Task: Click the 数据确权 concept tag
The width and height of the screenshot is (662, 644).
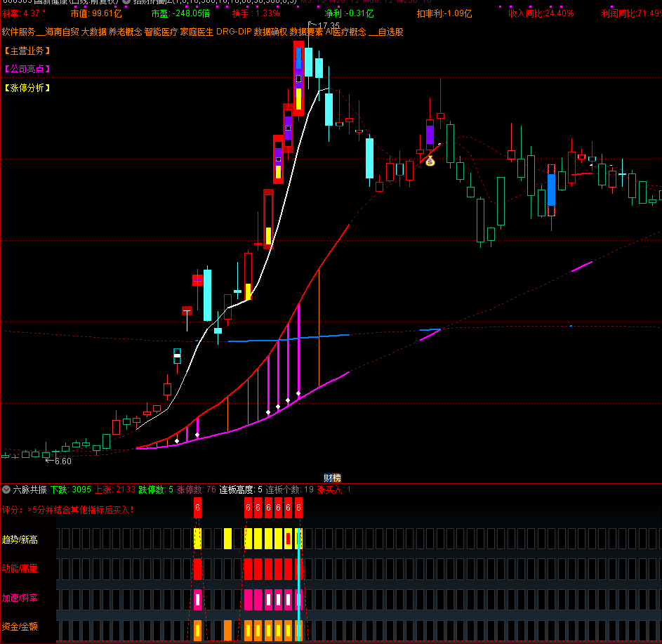Action: (x=270, y=32)
